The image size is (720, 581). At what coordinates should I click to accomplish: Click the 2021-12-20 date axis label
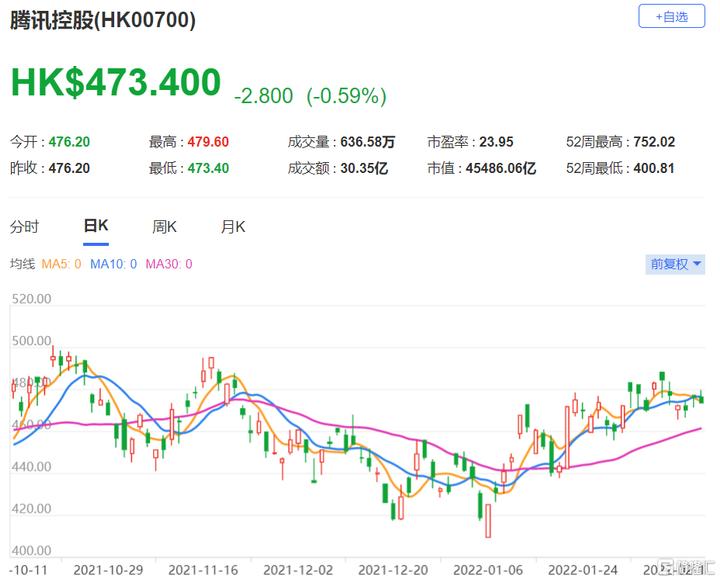(393, 570)
